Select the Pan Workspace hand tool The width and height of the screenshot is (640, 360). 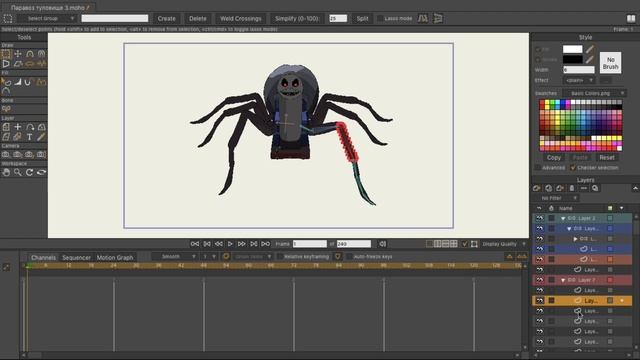tap(6, 172)
